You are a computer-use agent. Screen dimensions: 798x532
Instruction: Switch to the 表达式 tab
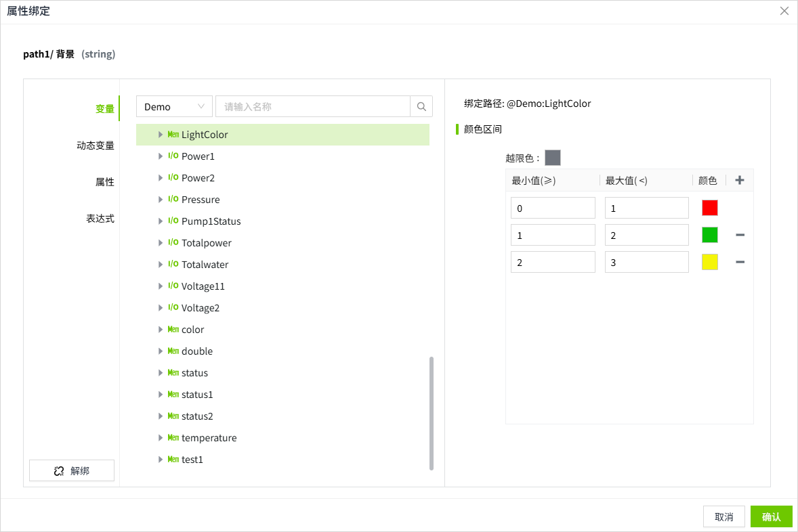point(100,219)
